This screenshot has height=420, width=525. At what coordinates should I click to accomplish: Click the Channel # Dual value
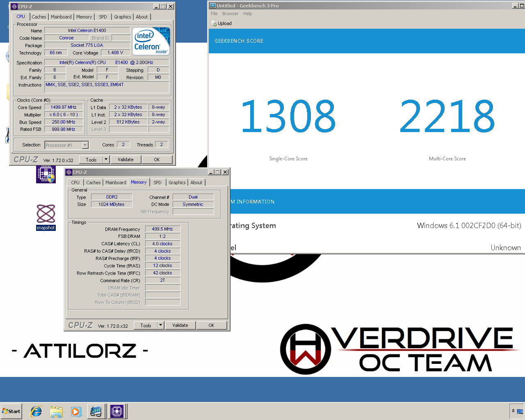(193, 197)
